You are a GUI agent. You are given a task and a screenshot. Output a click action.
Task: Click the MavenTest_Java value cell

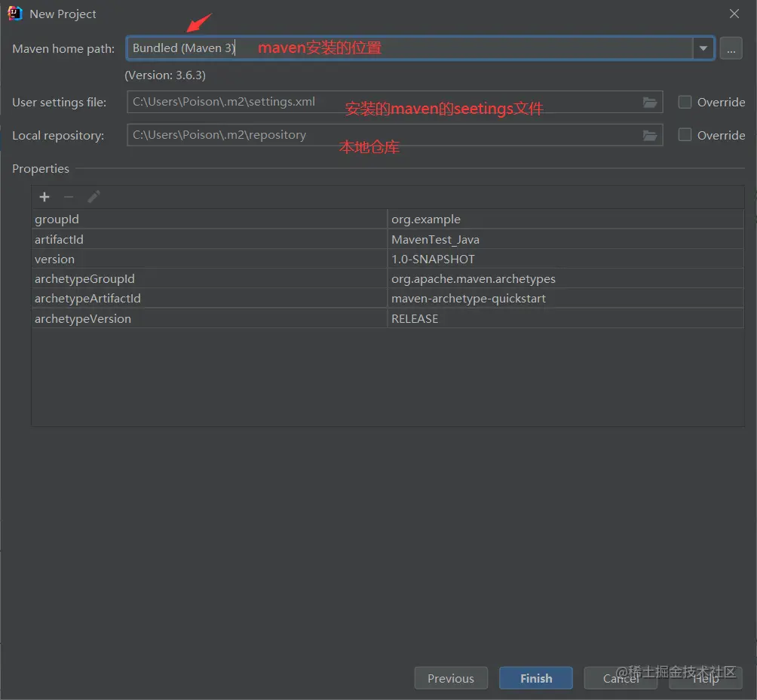point(565,240)
